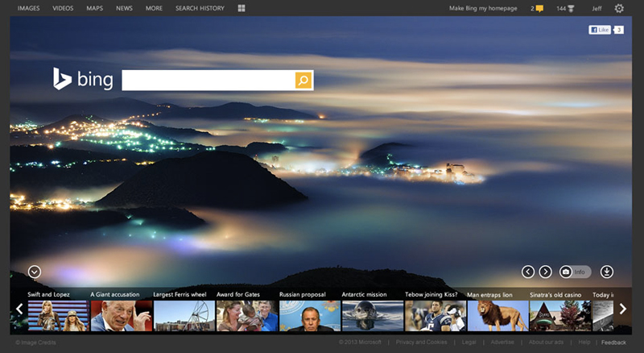Click the orange search magnifier button

303,81
